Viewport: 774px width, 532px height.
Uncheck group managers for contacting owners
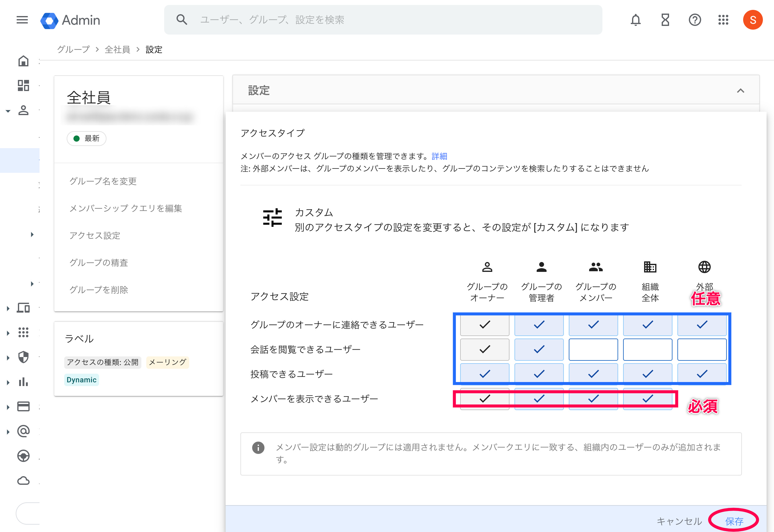click(539, 324)
